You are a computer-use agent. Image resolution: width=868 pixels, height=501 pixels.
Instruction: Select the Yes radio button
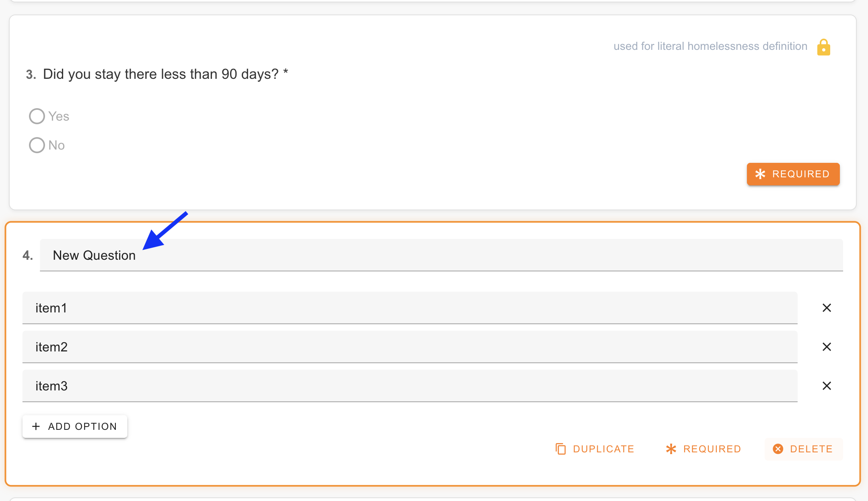(37, 116)
